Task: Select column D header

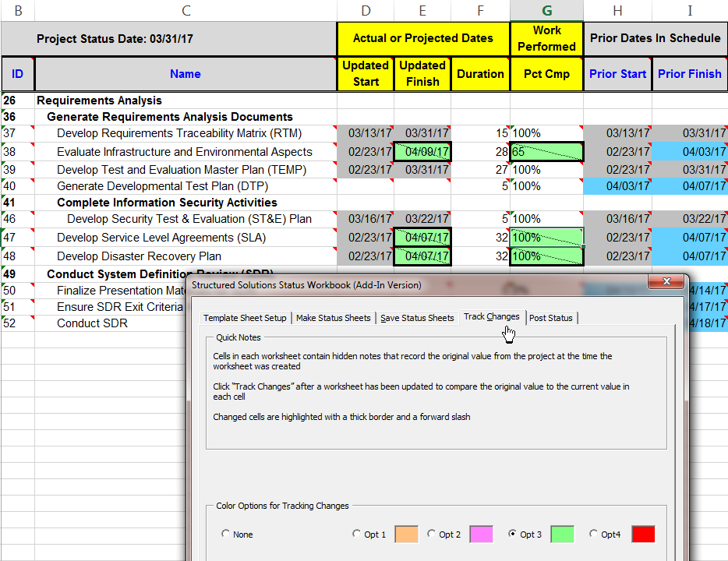Action: [366, 10]
